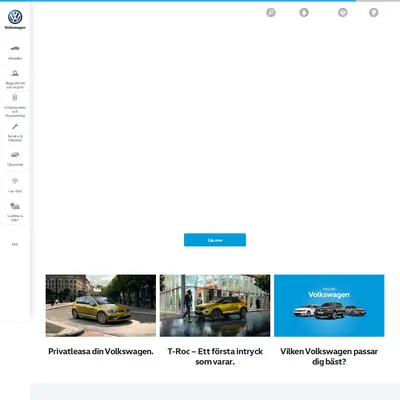This screenshot has width=400, height=400.
Task: Open 'Privatleasa din Volkswagen.' heading link
Action: pyautogui.click(x=101, y=351)
